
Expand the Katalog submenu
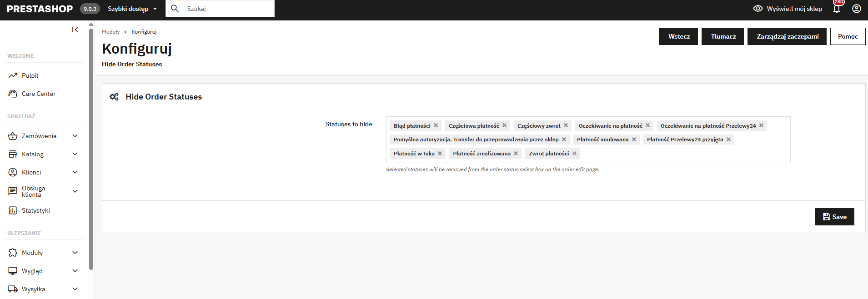(75, 154)
